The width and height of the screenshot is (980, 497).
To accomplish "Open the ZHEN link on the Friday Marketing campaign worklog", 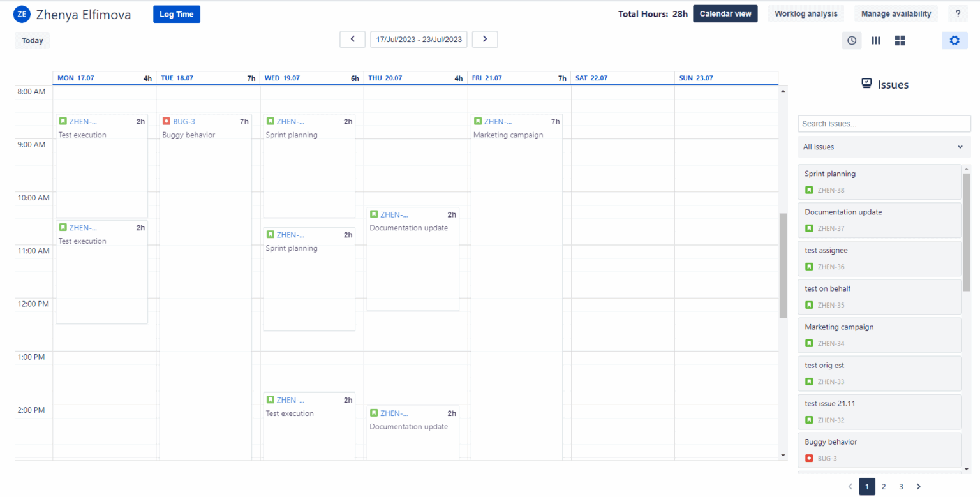I will (x=498, y=121).
